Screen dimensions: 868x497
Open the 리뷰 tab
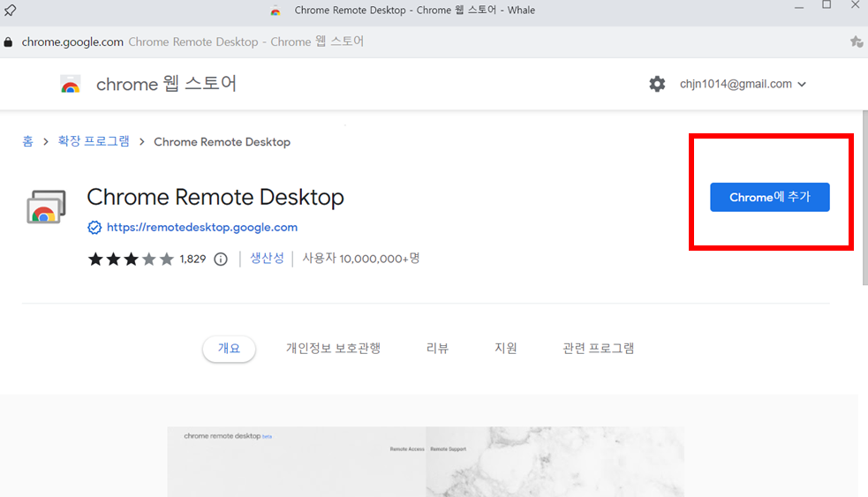pos(437,349)
